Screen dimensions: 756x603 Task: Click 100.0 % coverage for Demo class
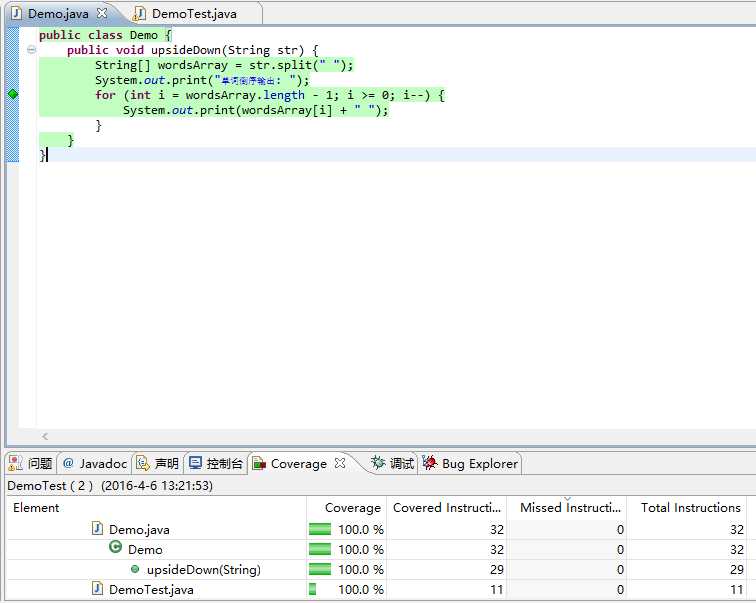coord(361,549)
